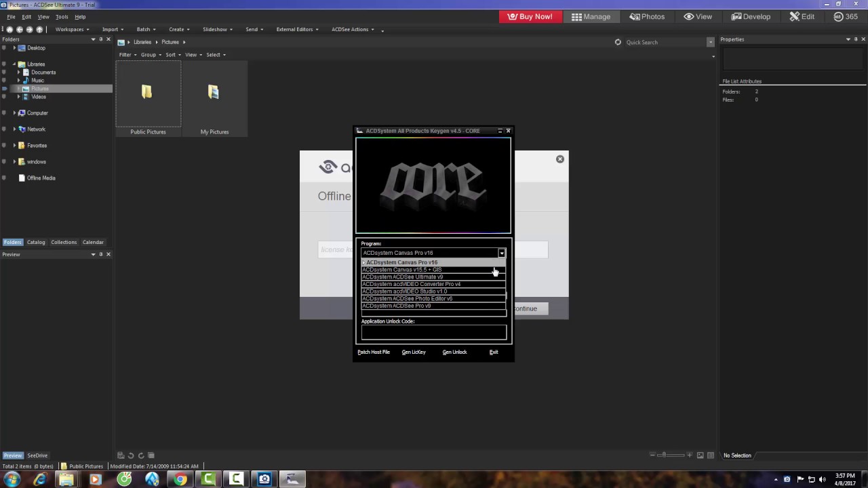Switch to the SeeDrive tab

(x=37, y=455)
